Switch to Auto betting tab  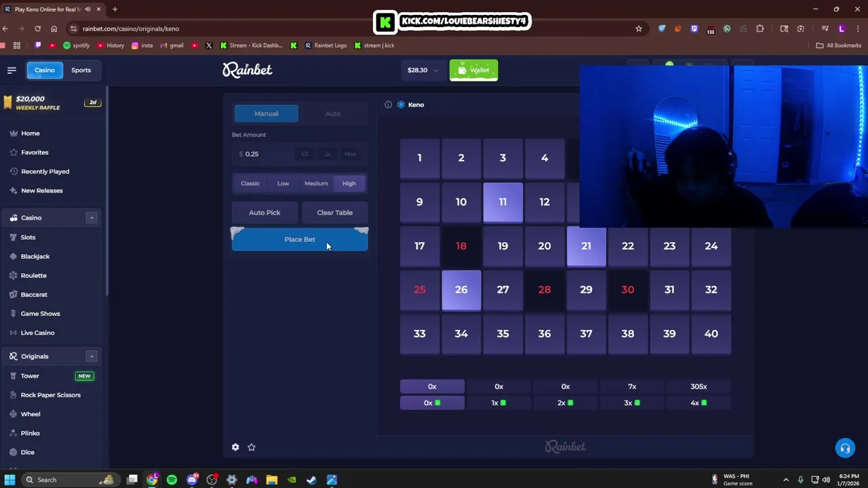(x=333, y=113)
